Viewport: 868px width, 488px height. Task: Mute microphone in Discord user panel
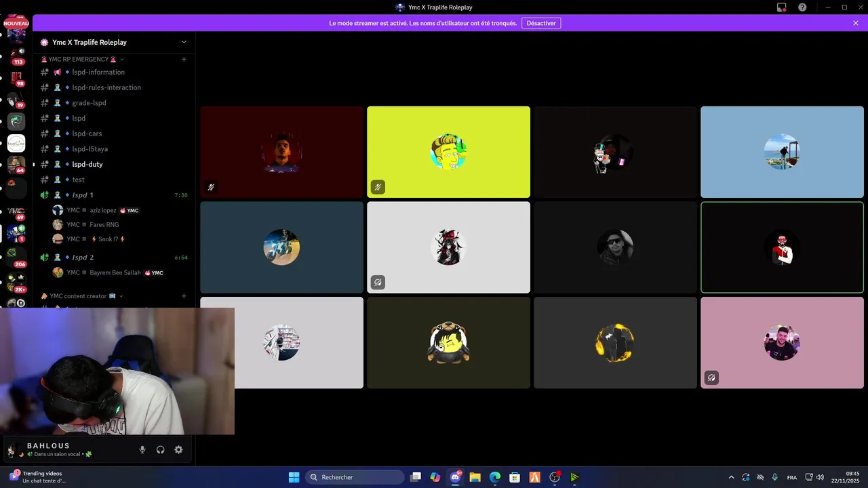coord(142,449)
